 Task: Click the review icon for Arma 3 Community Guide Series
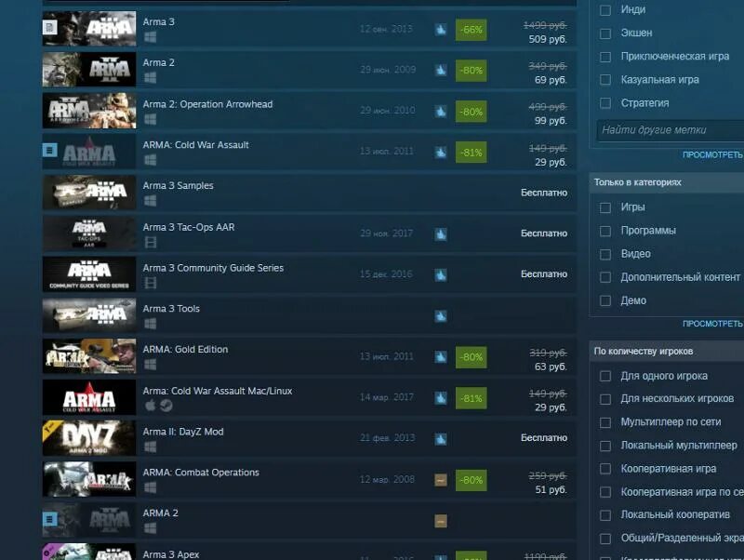coord(440,274)
